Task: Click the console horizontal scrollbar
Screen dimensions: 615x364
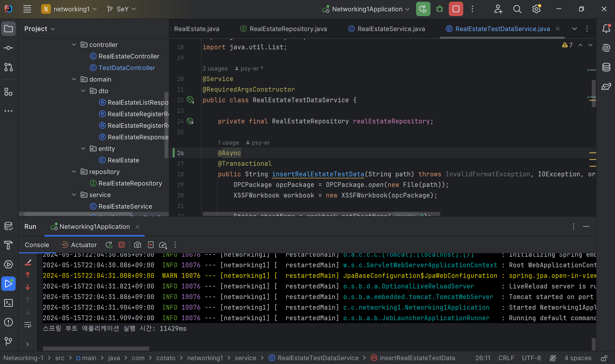Action: tap(96, 349)
